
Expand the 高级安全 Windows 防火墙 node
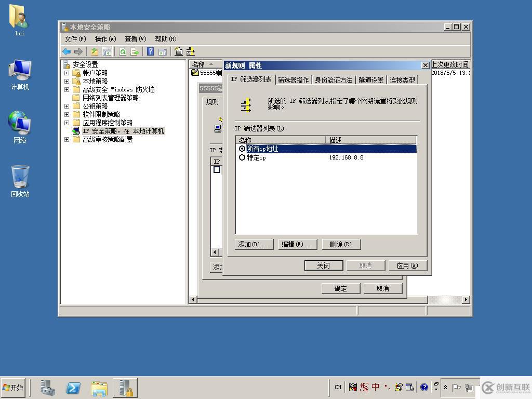pos(66,89)
